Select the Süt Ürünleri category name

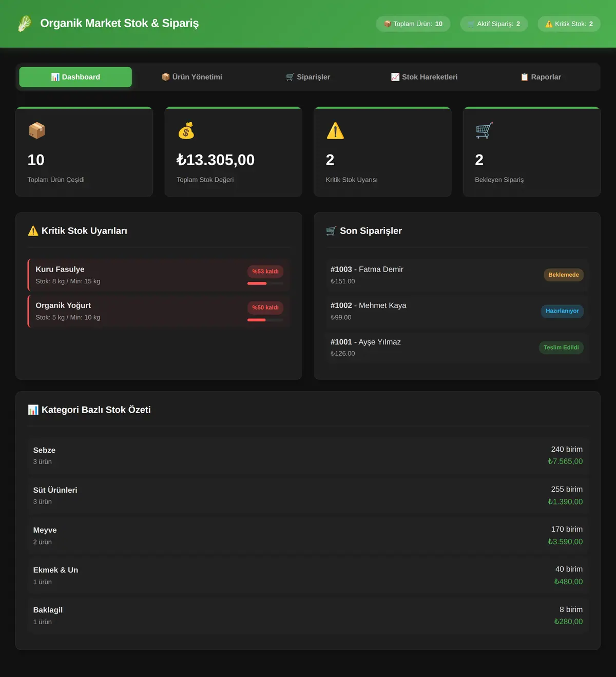55,490
